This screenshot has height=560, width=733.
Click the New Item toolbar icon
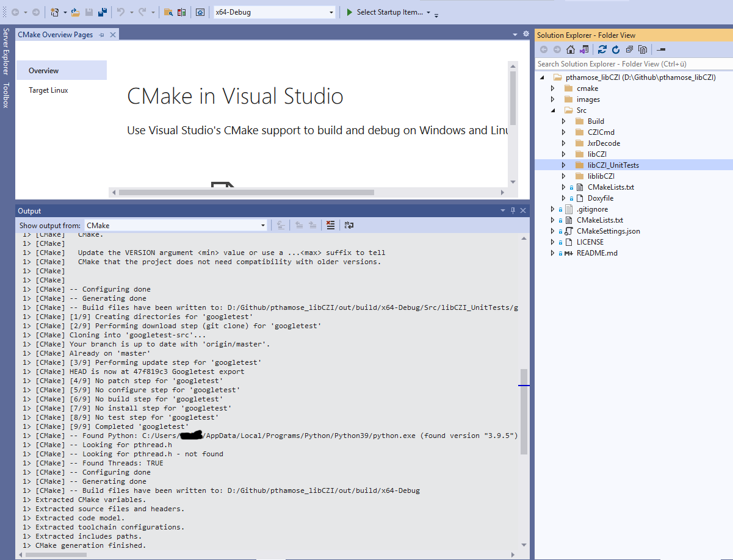pos(55,12)
